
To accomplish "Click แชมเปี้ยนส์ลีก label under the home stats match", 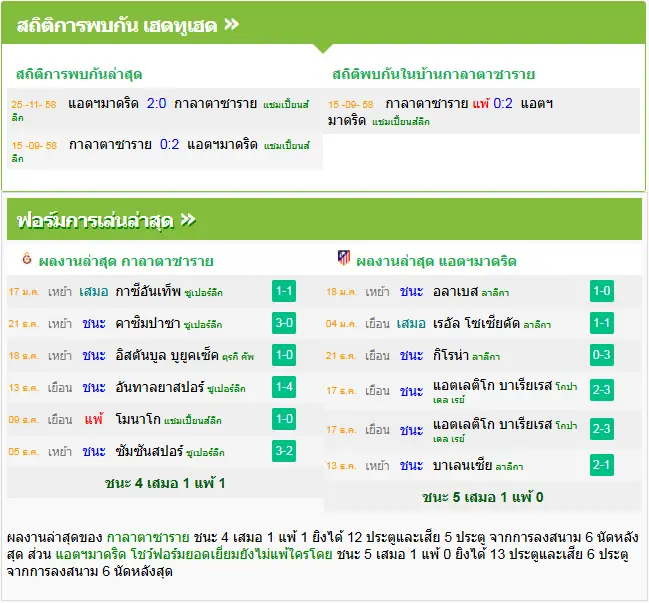I will (401, 122).
